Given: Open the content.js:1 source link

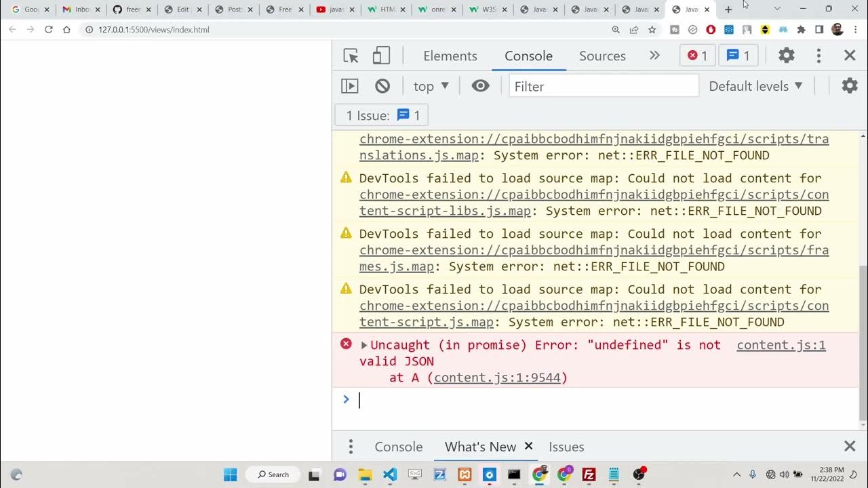Looking at the screenshot, I should (x=781, y=345).
